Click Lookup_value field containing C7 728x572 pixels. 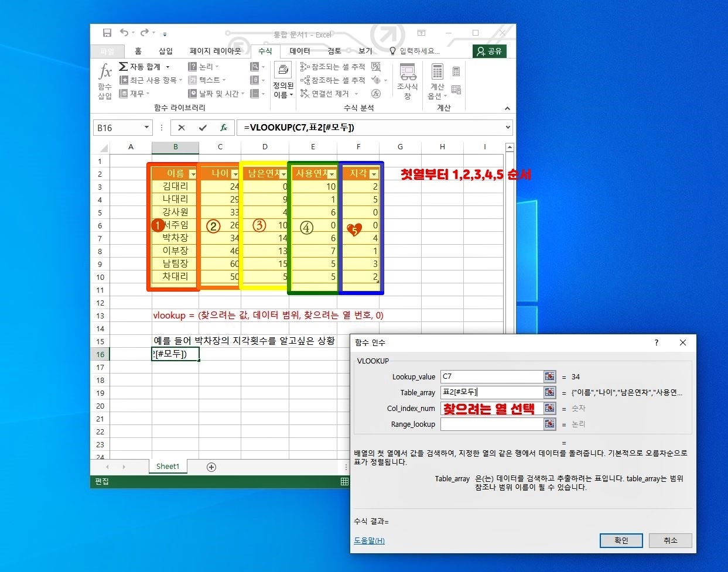pyautogui.click(x=491, y=376)
